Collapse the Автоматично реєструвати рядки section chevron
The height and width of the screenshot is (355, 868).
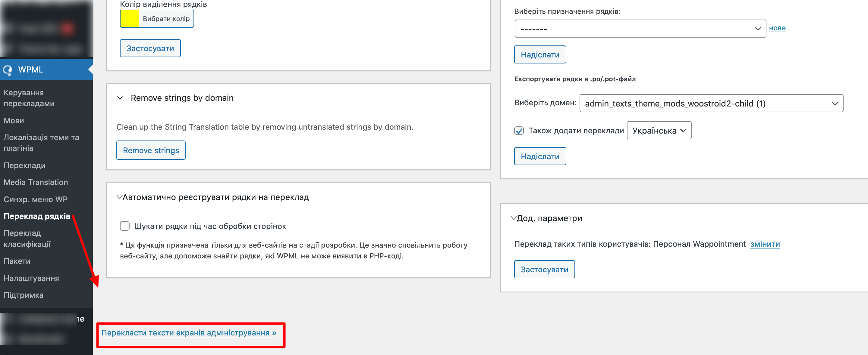click(119, 197)
